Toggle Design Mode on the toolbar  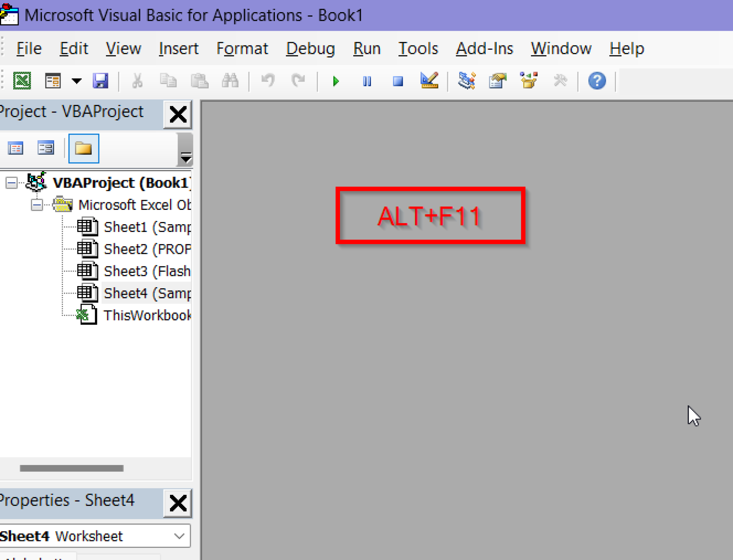[429, 81]
